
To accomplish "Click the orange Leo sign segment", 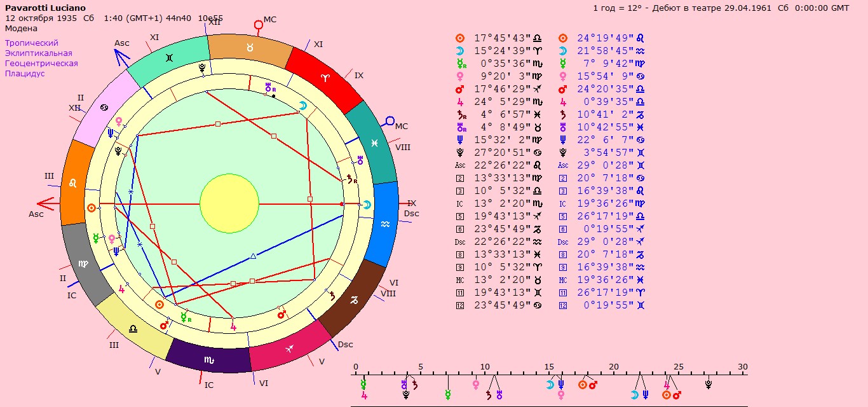I will click(73, 183).
